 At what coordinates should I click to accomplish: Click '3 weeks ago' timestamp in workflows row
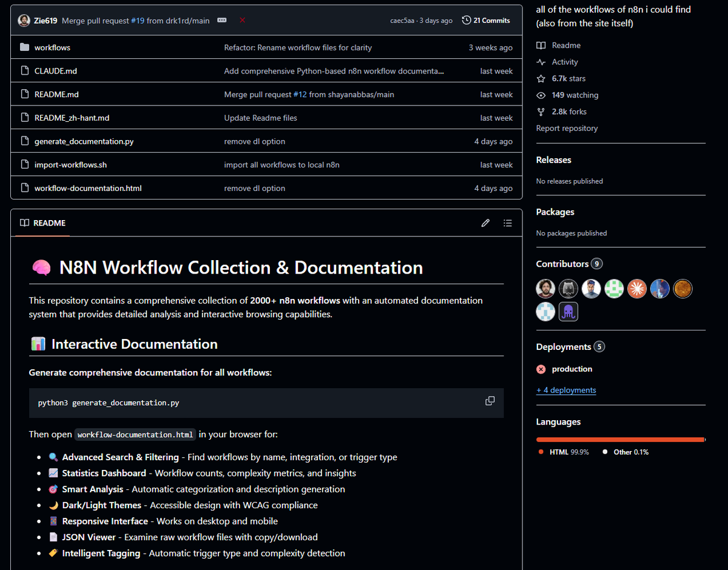490,47
